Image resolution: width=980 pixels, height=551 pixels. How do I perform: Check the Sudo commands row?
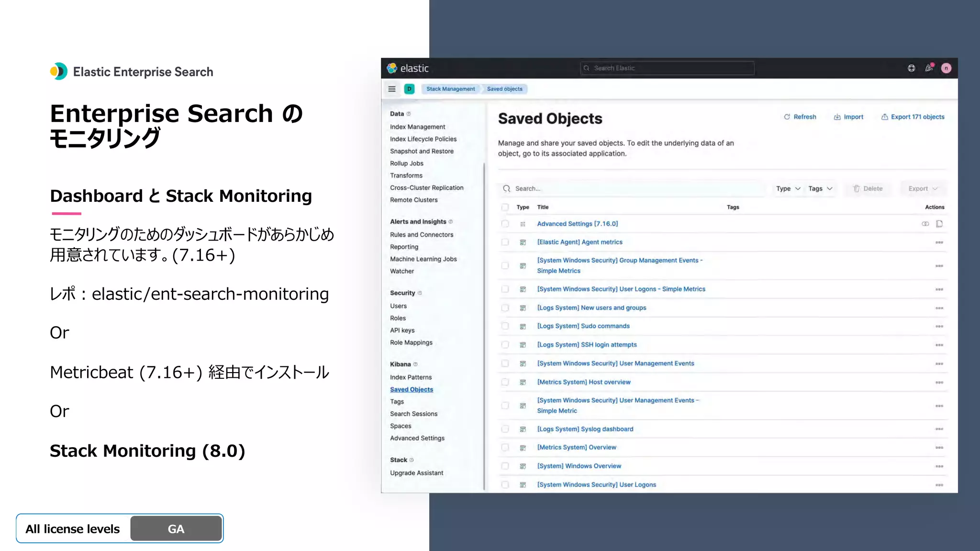[x=505, y=326]
